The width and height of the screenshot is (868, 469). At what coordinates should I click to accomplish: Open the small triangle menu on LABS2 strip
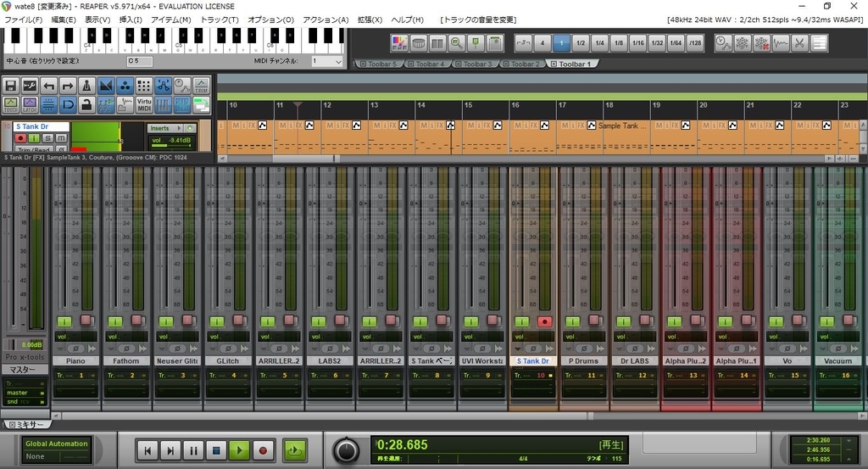[x=314, y=349]
